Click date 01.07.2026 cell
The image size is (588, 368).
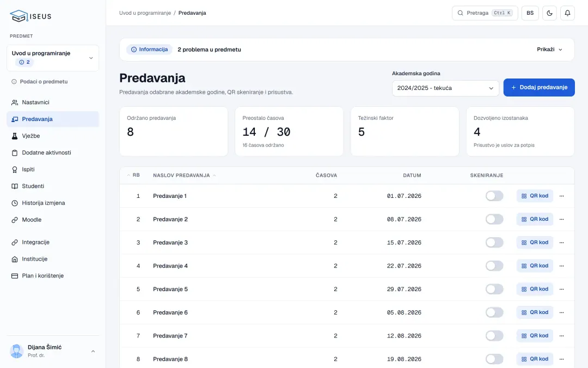coord(404,196)
